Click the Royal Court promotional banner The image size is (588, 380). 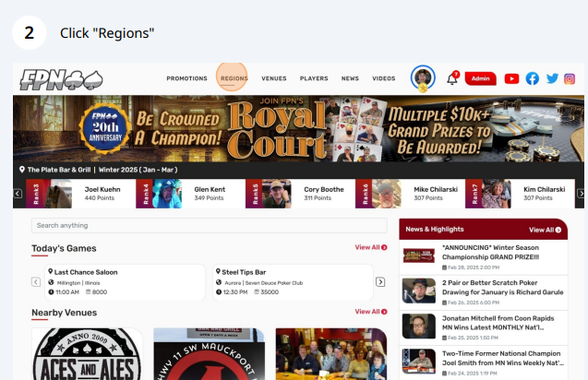point(298,128)
